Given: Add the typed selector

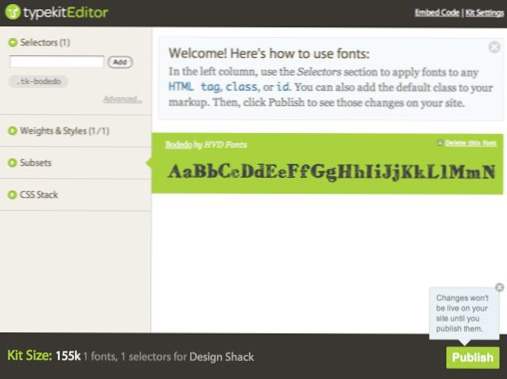Looking at the screenshot, I should tap(120, 62).
